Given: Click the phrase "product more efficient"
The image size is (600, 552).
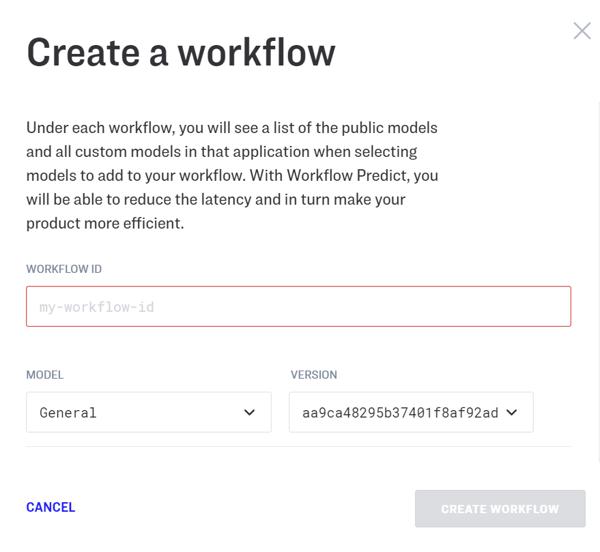Looking at the screenshot, I should [105, 223].
